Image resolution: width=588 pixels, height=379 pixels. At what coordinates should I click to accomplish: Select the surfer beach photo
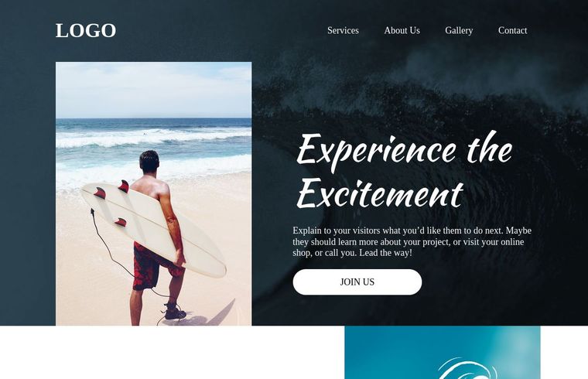pyautogui.click(x=154, y=193)
